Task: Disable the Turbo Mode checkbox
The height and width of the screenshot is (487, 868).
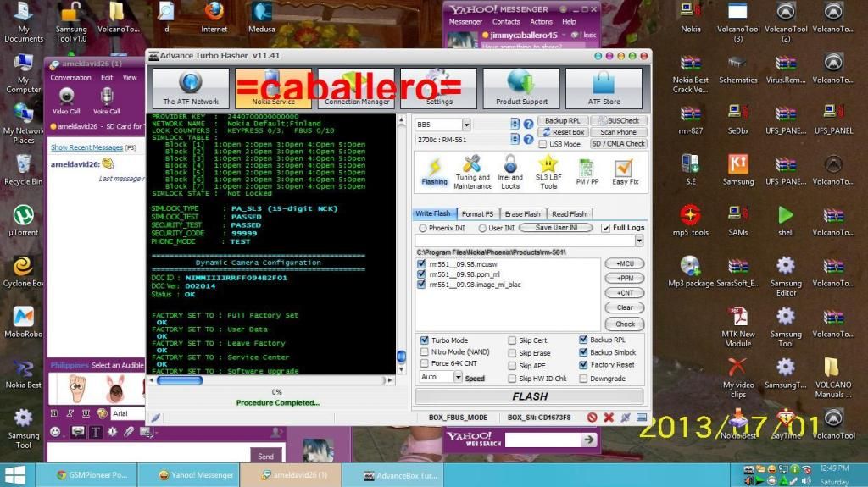Action: pos(425,340)
